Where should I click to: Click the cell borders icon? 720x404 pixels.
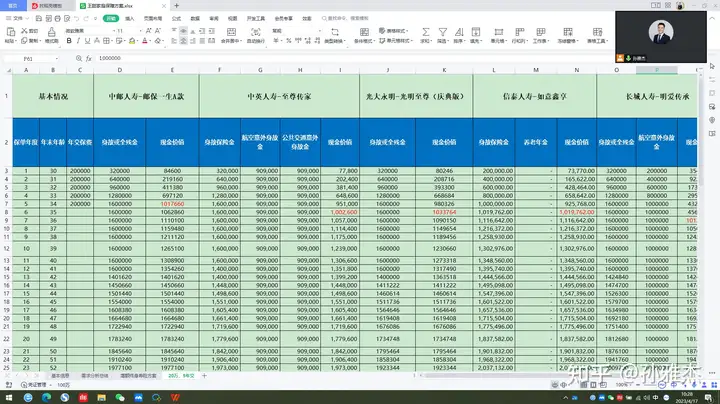coord(106,41)
